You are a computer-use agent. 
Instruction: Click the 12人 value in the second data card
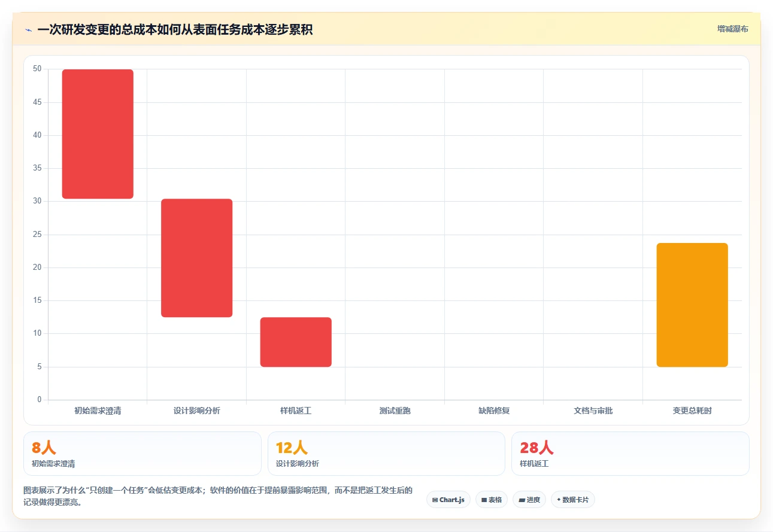point(292,448)
